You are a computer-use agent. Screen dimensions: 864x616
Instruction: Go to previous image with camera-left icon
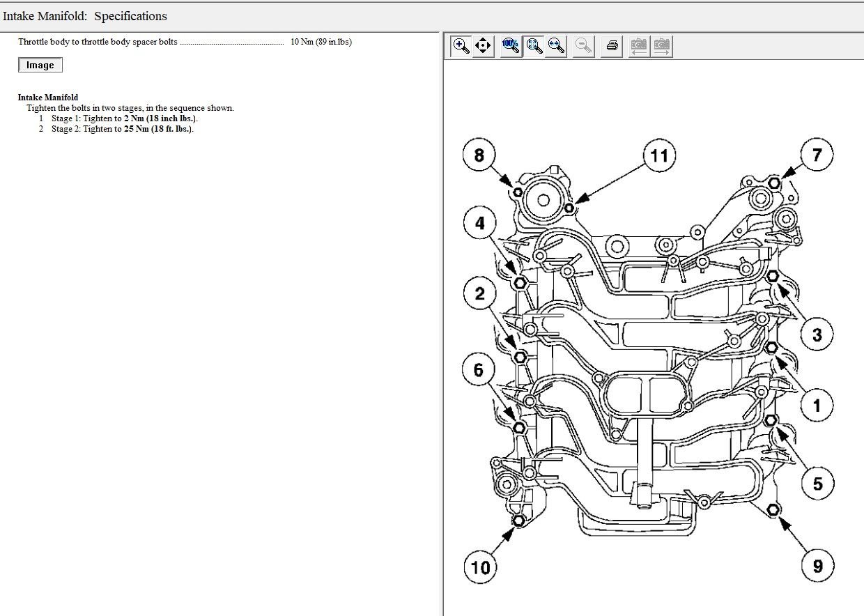coord(638,46)
